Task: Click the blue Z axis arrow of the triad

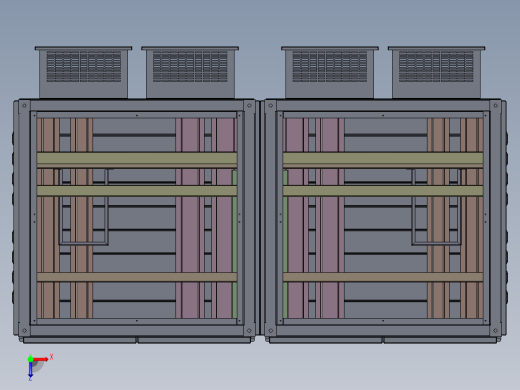Action: coord(30,369)
